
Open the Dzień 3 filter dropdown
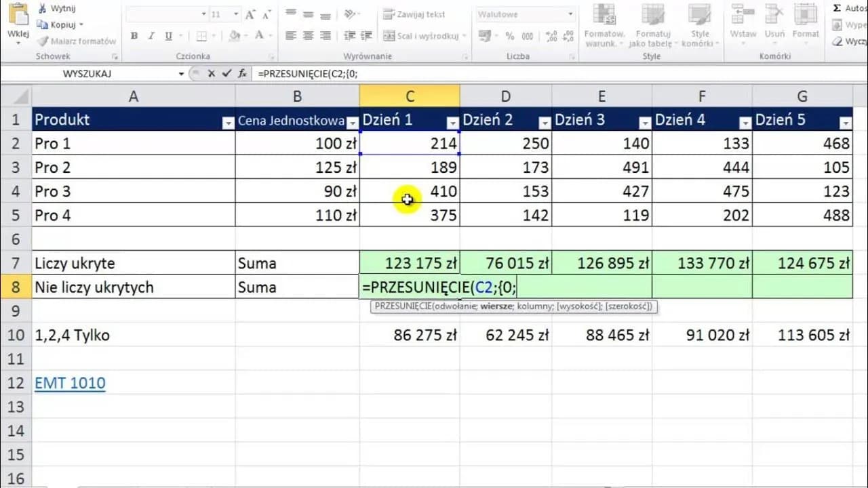645,123
